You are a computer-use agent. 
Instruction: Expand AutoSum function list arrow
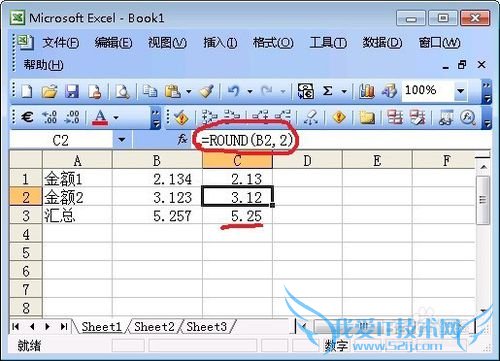point(344,91)
